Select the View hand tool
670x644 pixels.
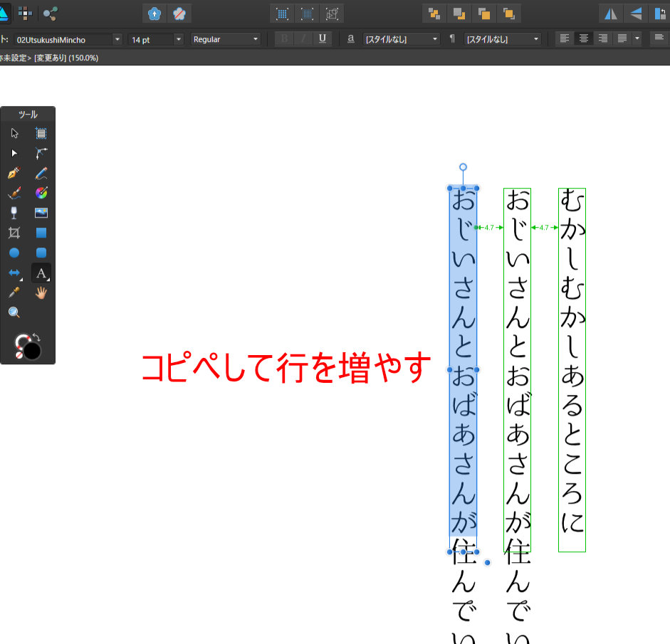click(x=41, y=292)
